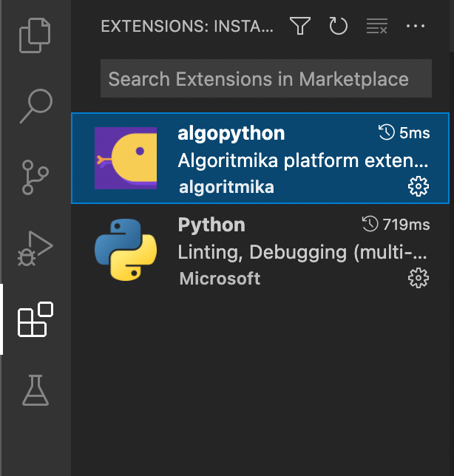Open the Views and More Actions menu
454x476 pixels.
416,27
